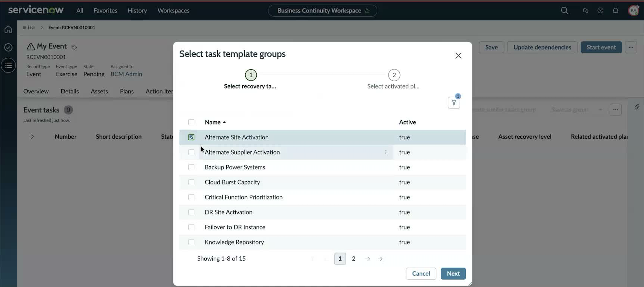Check Alternate Supplier Activation checkbox

[x=191, y=152]
